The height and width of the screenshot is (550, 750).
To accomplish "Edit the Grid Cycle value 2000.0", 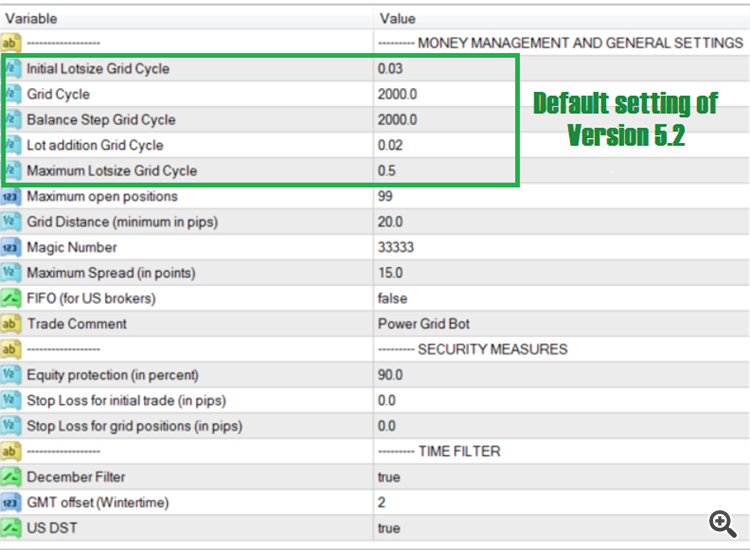I will click(397, 94).
